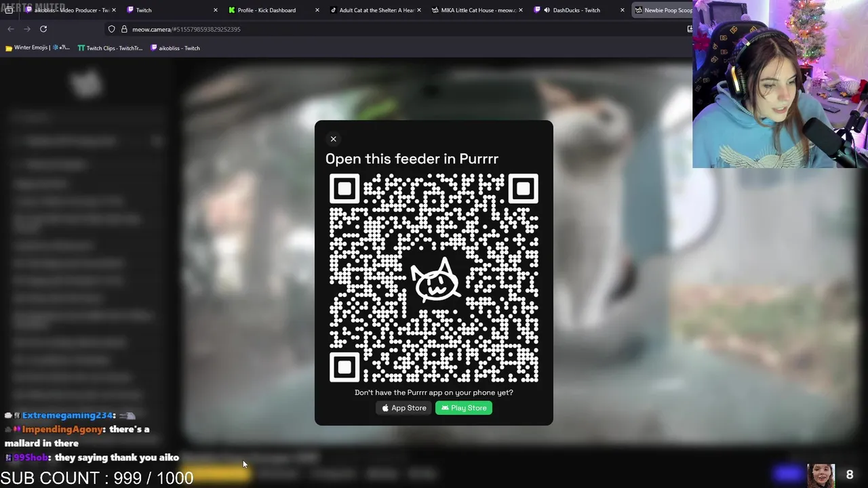Close the MIKA Little Cat House tab
The image size is (868, 488).
tap(520, 10)
